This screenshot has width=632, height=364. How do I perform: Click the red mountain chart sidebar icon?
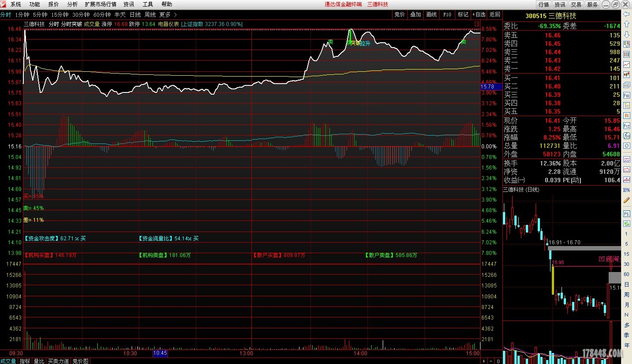tap(626, 169)
